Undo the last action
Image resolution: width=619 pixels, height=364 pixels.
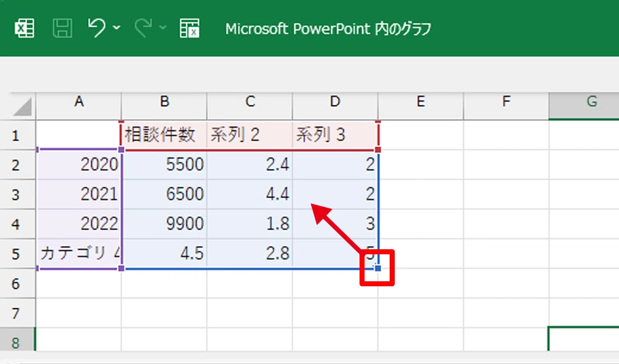click(x=97, y=28)
